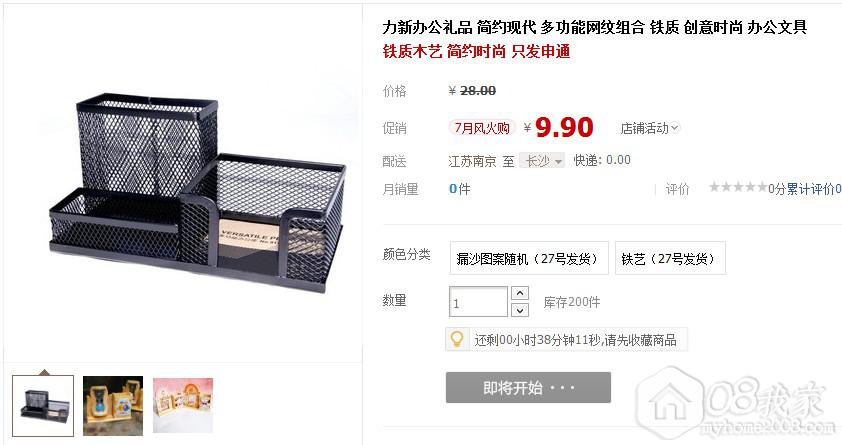This screenshot has height=445, width=842.
Task: Click the product title text
Action: click(x=594, y=27)
